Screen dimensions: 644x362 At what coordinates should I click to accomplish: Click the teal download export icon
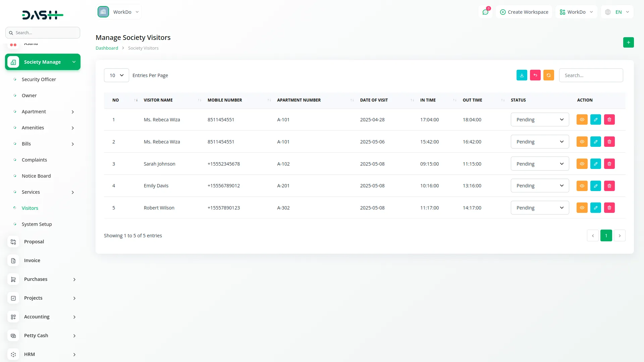point(522,75)
